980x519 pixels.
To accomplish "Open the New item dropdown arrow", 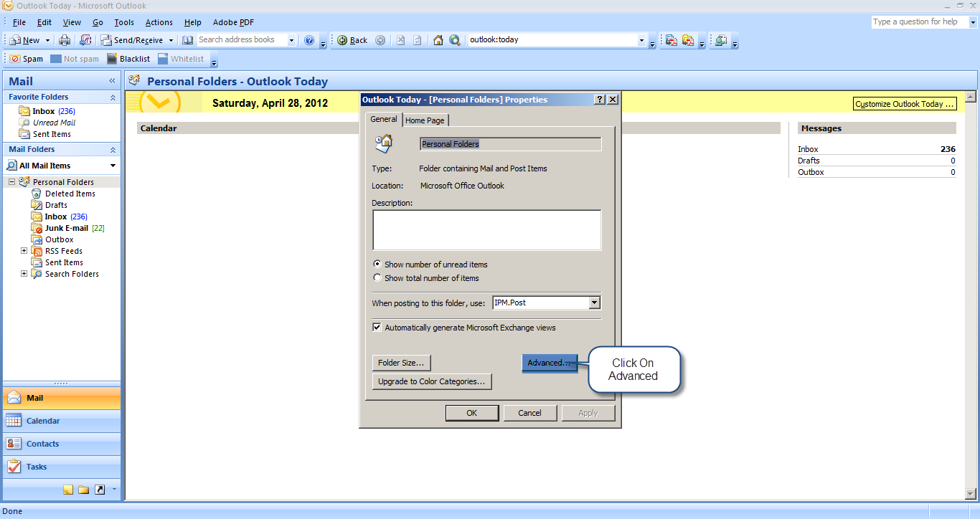I will tap(47, 40).
